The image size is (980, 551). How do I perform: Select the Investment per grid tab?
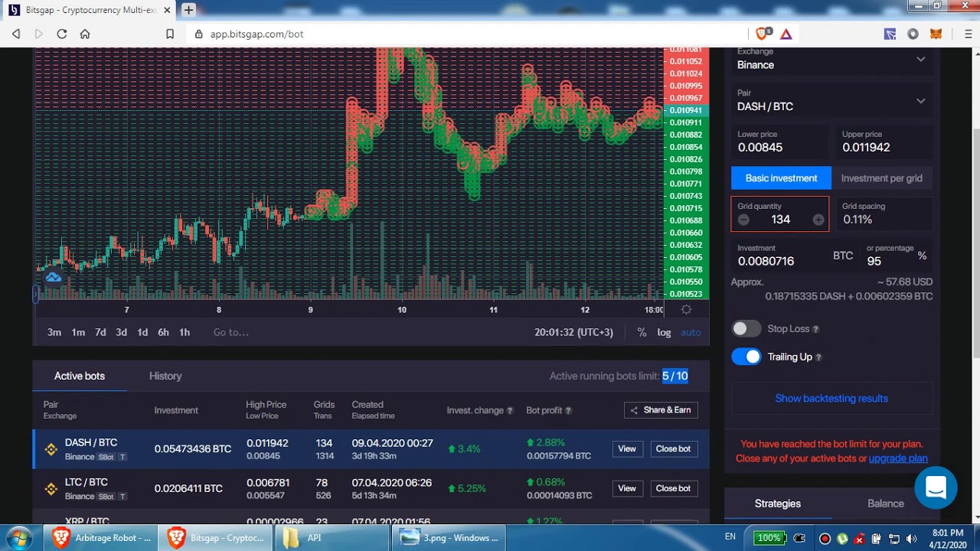tap(881, 178)
